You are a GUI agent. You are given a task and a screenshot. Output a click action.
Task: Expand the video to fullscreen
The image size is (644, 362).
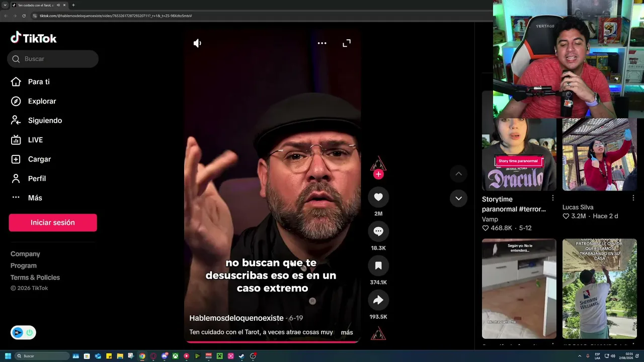347,43
